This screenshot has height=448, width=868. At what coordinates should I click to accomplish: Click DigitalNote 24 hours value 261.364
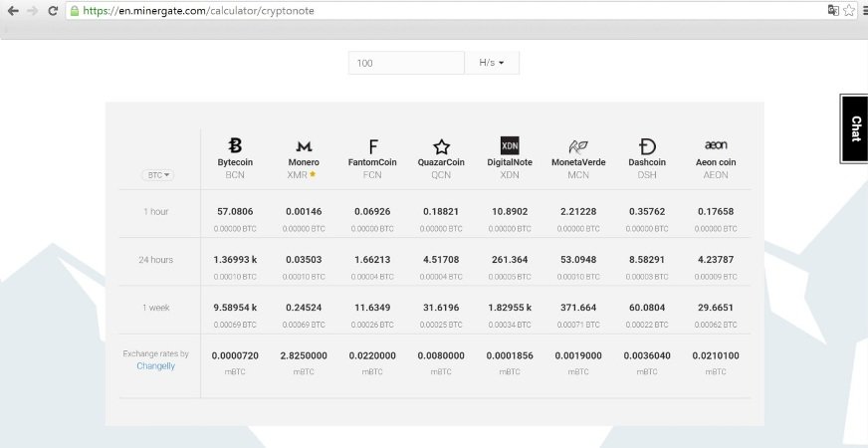pos(510,259)
